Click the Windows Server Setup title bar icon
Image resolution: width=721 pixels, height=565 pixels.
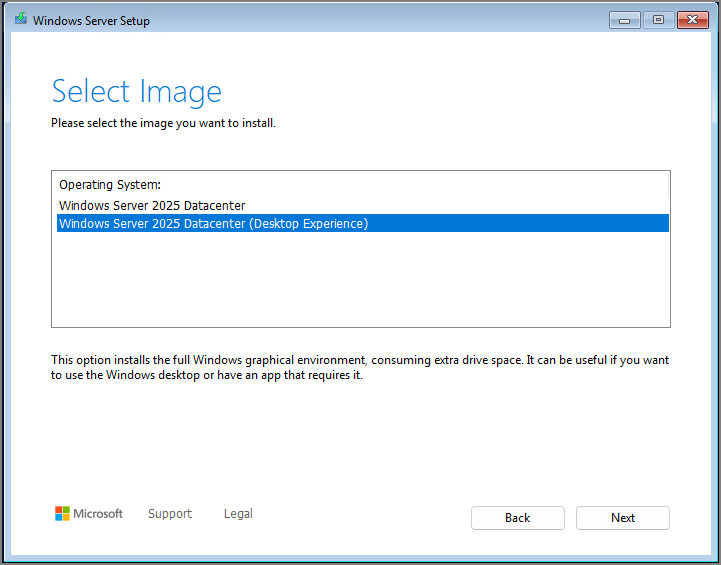[20, 19]
